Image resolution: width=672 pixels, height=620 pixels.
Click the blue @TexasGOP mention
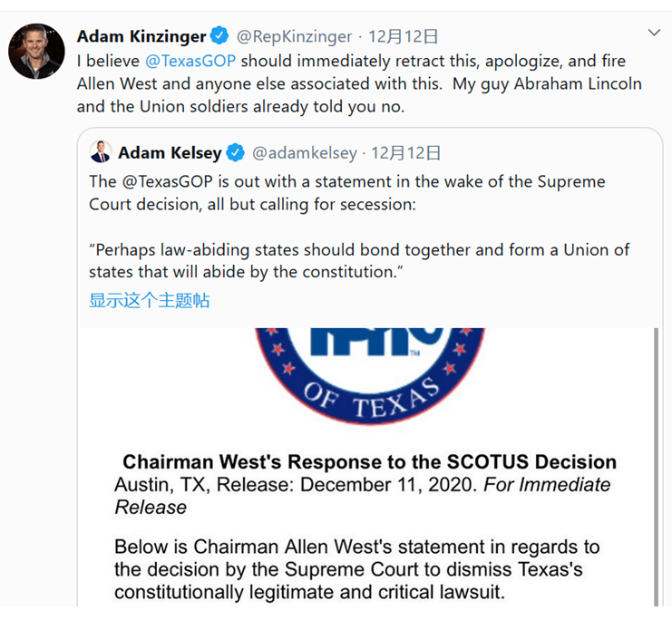tap(194, 61)
